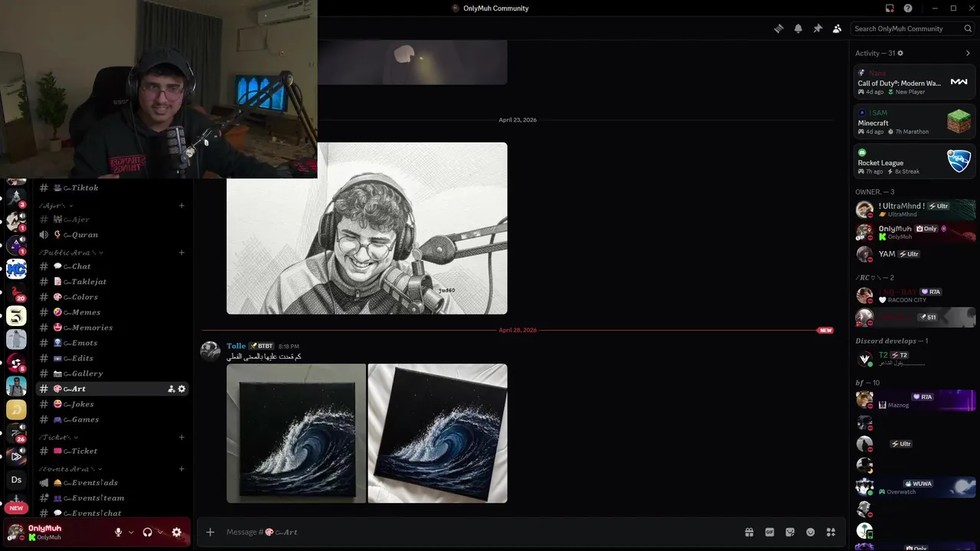The width and height of the screenshot is (980, 551).
Task: Collapse the Events Area category
Action: click(x=71, y=469)
